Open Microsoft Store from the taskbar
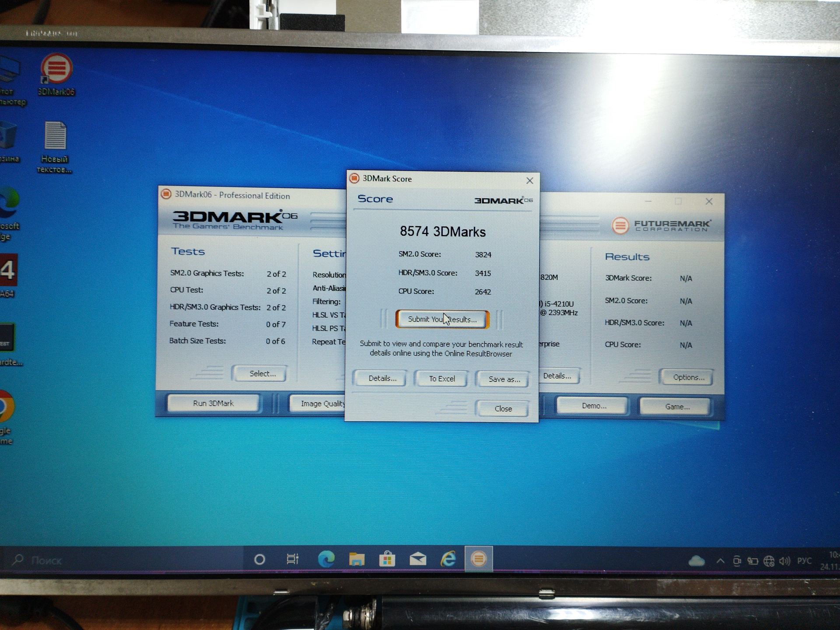Screen dimensions: 840x630 387,559
